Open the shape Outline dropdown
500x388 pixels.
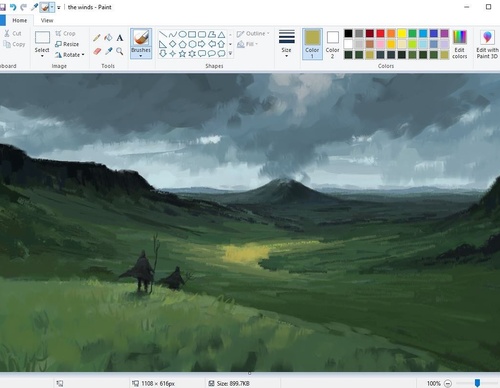click(x=253, y=34)
